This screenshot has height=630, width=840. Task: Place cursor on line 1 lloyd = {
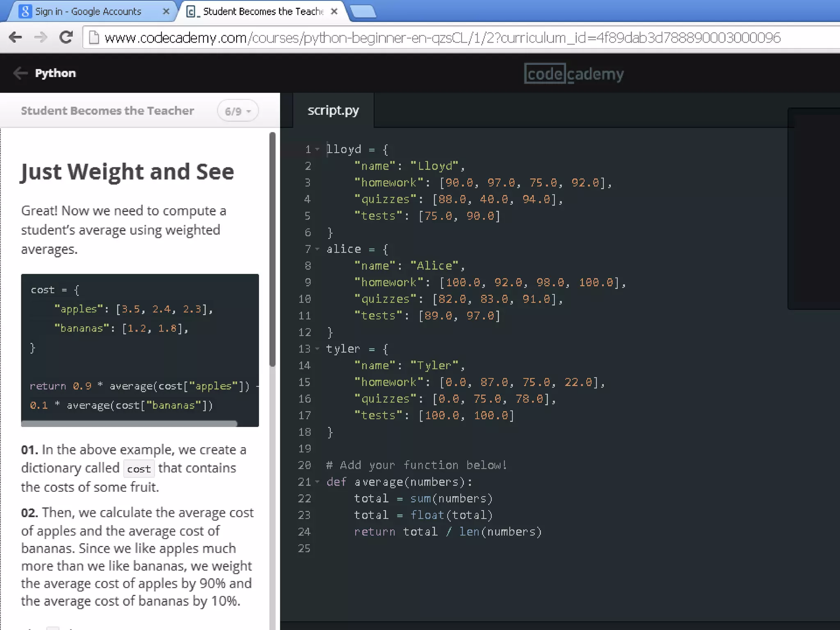(357, 149)
